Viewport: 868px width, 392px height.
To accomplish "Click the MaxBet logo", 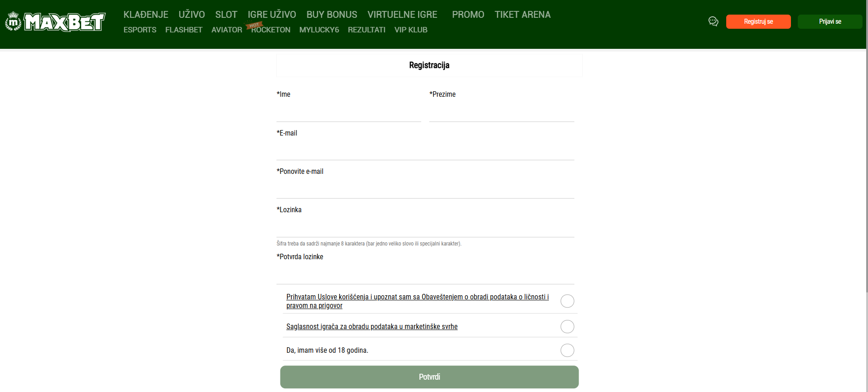I will 55,21.
